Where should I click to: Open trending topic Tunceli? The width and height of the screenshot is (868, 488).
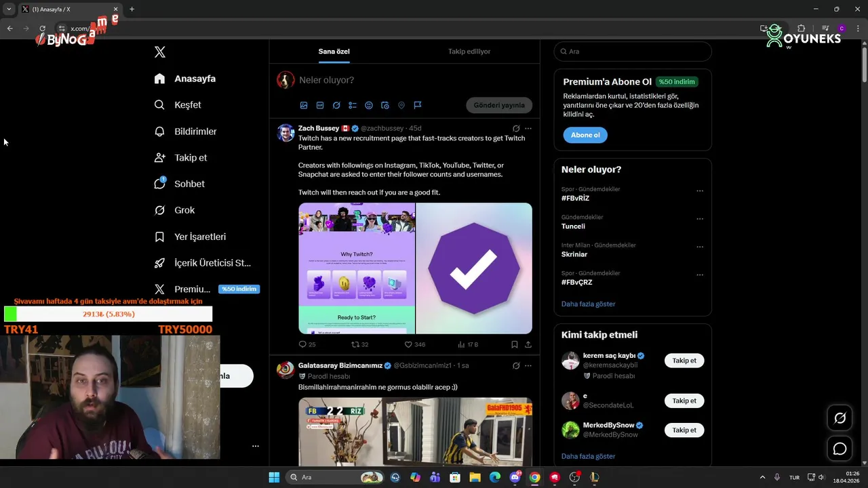tap(573, 226)
